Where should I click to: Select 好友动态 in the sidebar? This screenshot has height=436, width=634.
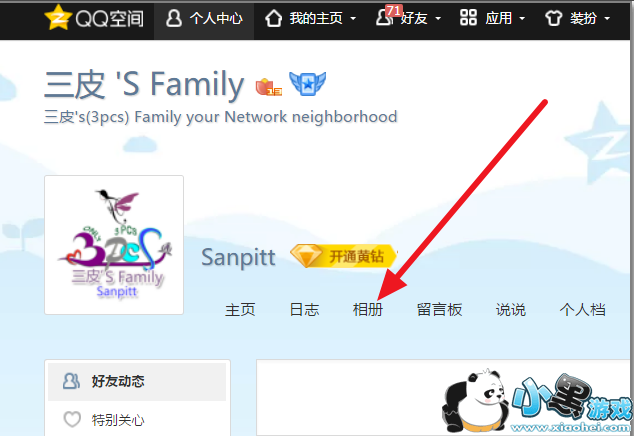pyautogui.click(x=137, y=381)
